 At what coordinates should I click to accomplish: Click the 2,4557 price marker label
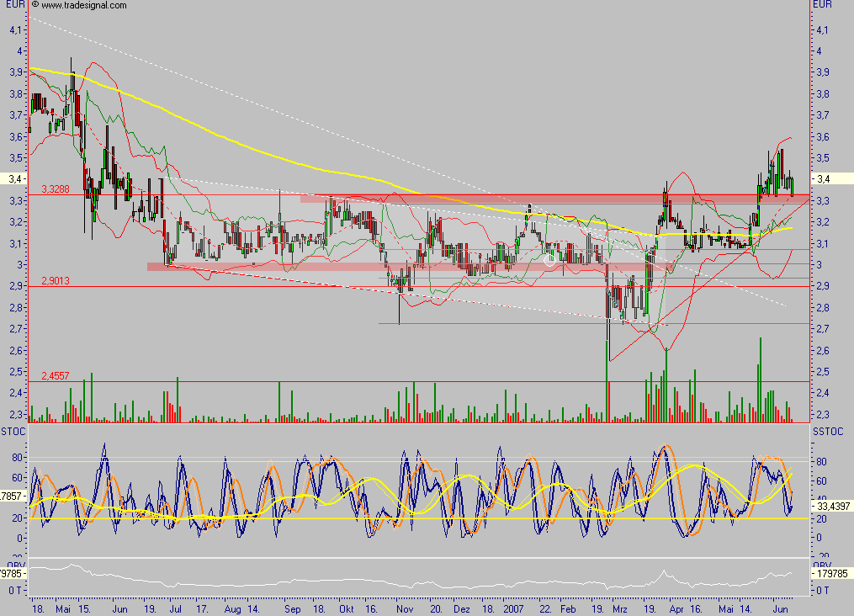point(56,377)
